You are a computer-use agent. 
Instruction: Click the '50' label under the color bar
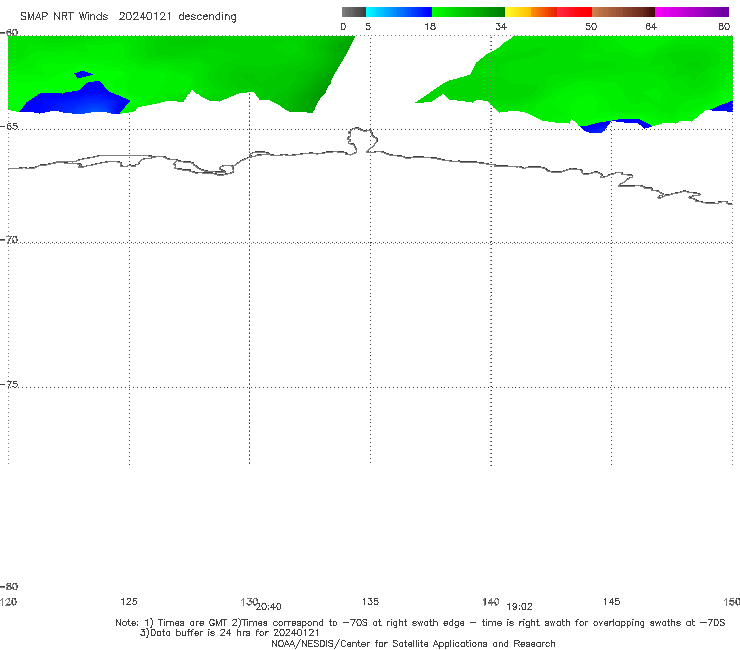(x=591, y=26)
